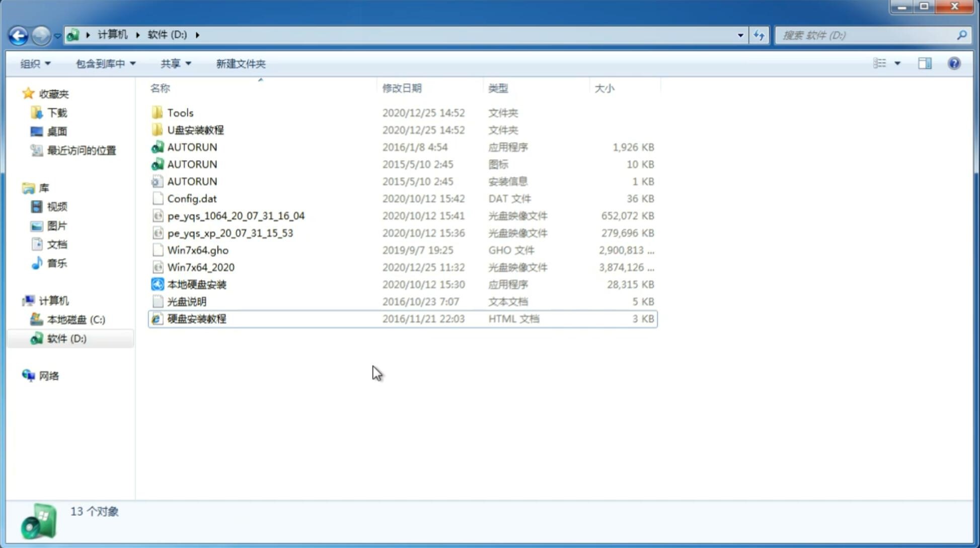Launch the 本地硬盘安装 application

(x=196, y=284)
